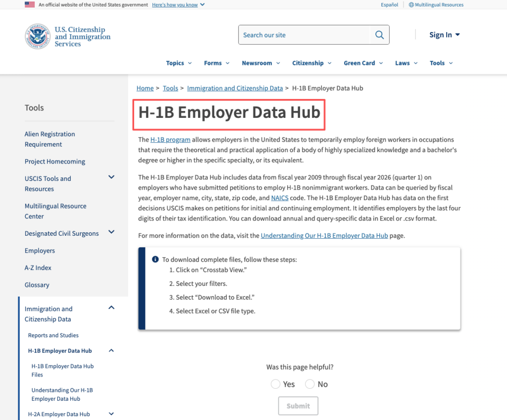Click the search magnifying glass icon
Screen dimensions: 507x420
379,35
